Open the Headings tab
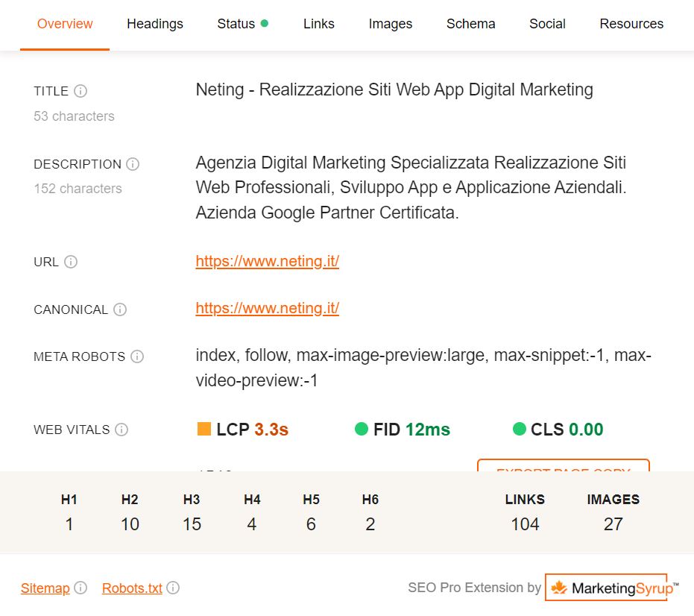Screen dimensions: 694x616 pos(155,23)
